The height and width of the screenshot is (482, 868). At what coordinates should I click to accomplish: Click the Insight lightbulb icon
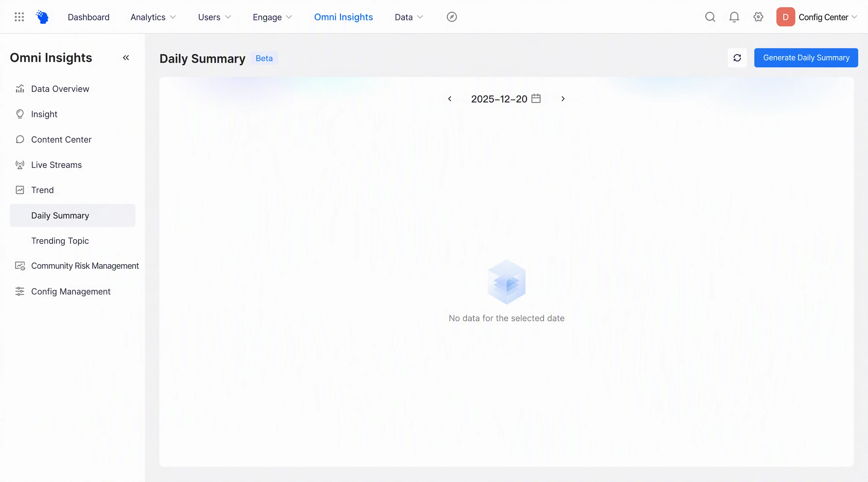(20, 114)
